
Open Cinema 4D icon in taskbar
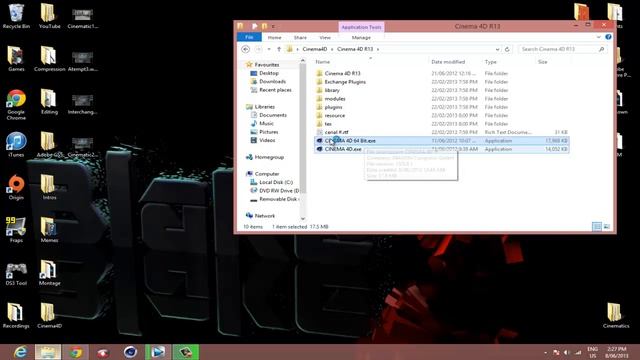[x=131, y=352]
